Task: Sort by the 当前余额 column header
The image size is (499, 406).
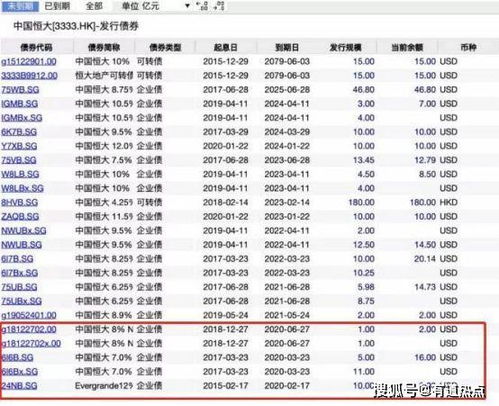Action: [x=407, y=47]
